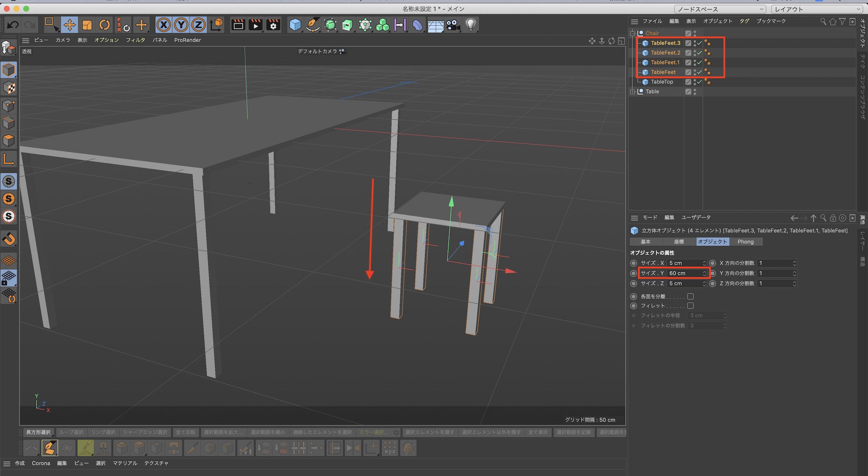Click the 全て反転 button
This screenshot has width=868, height=476.
185,432
